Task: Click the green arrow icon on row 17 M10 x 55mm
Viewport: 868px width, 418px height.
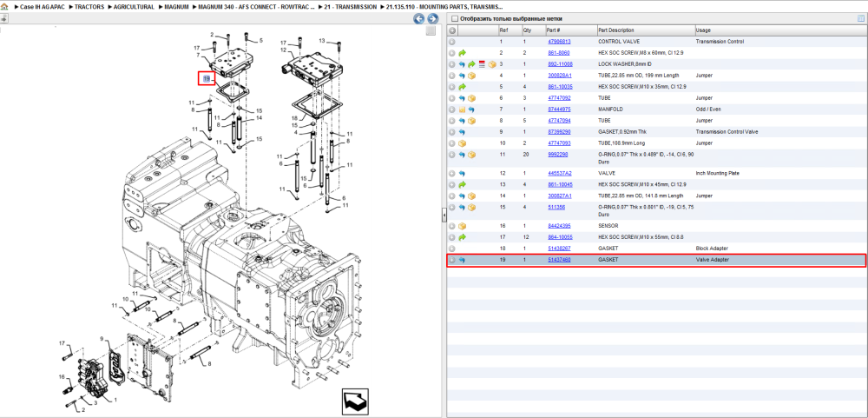Action: point(463,237)
